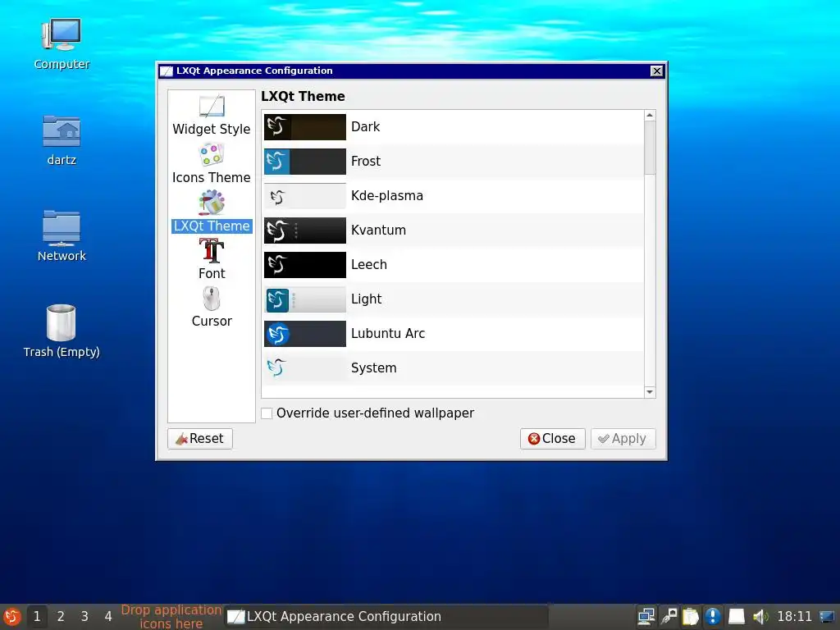
Task: Click the 'Kde-plasma' theme name
Action: click(387, 196)
